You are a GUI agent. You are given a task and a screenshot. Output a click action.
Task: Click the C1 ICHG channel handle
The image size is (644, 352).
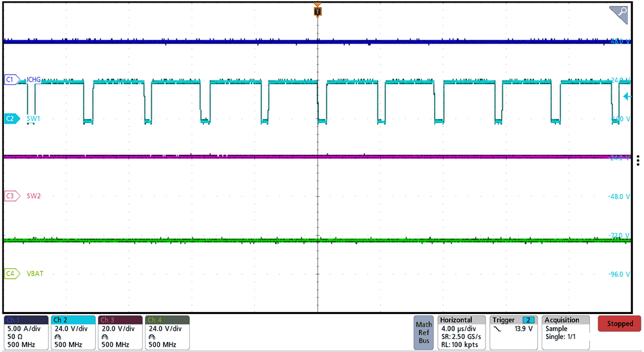[10, 80]
